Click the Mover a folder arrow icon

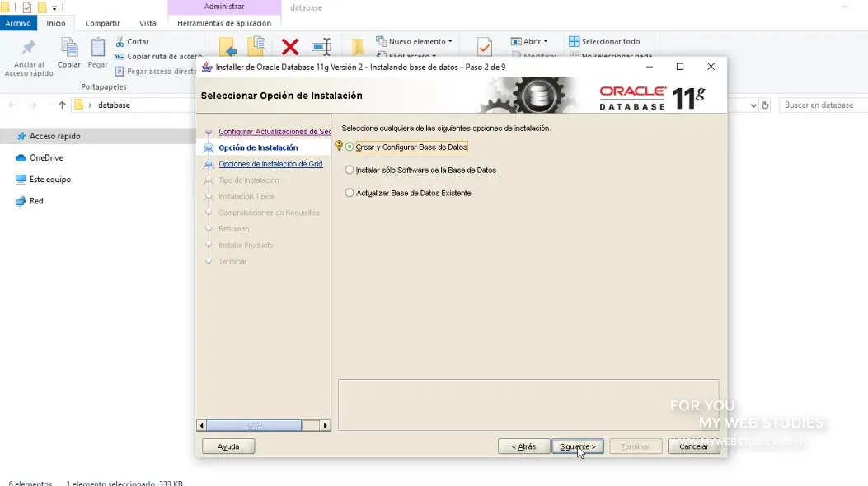tap(228, 48)
